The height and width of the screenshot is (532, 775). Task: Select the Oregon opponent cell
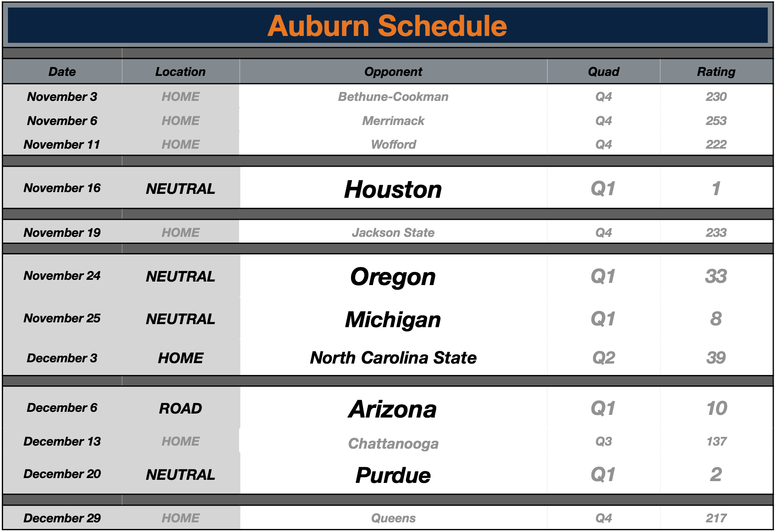tap(393, 277)
